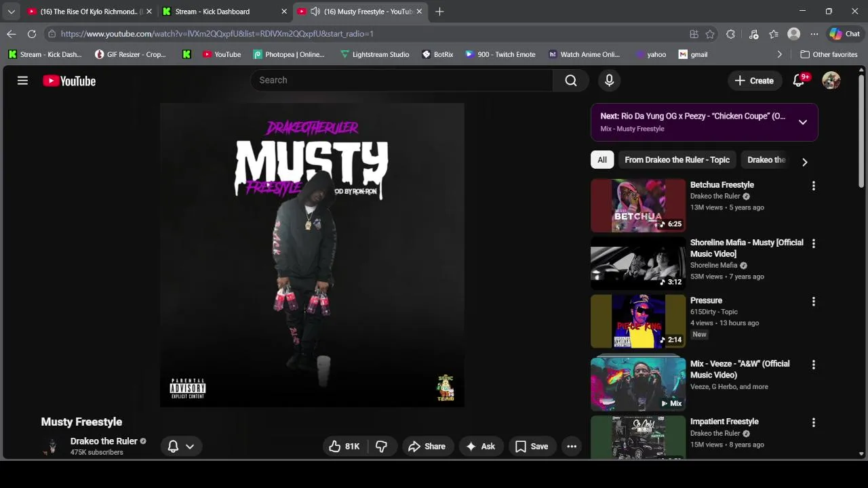This screenshot has height=488, width=868.
Task: Click the Create button
Action: [x=754, y=81]
